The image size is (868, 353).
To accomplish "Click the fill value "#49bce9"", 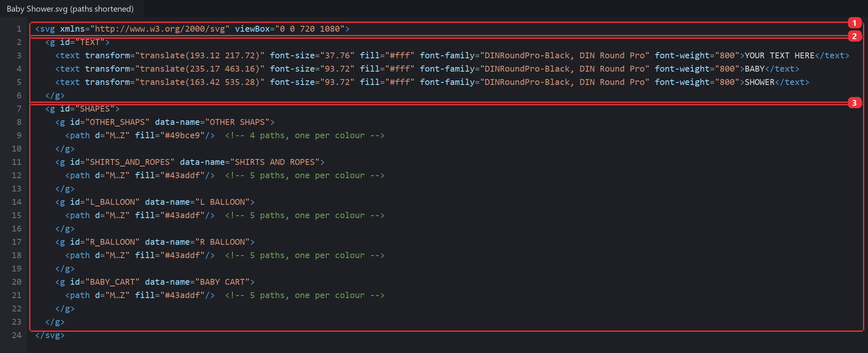I will [x=182, y=135].
